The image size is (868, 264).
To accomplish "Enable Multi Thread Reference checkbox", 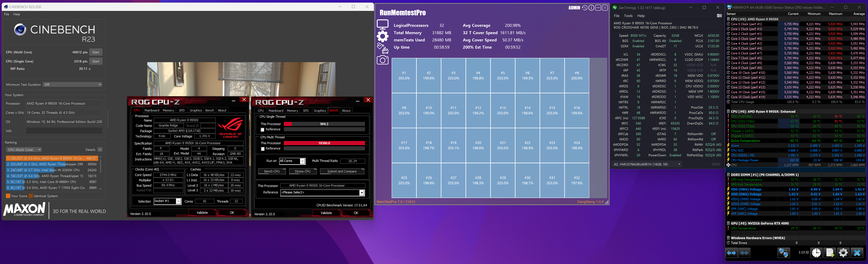I will (263, 149).
